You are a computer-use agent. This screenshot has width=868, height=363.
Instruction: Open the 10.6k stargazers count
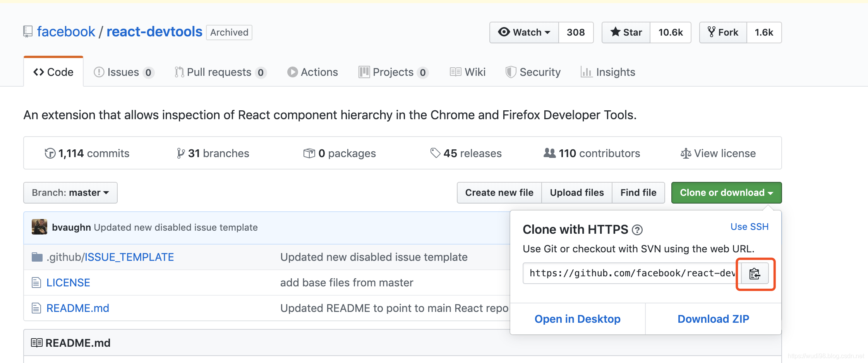coord(671,33)
